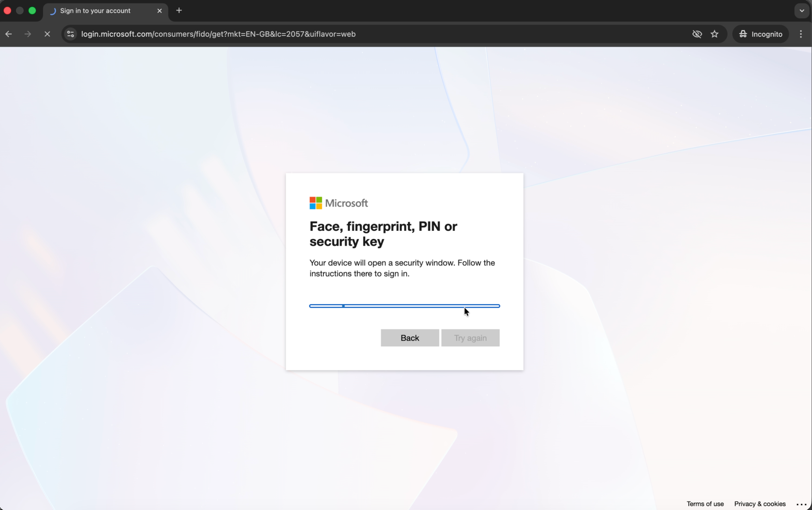Viewport: 812px width, 510px height.
Task: Click the Back button in the dialog
Action: [409, 338]
